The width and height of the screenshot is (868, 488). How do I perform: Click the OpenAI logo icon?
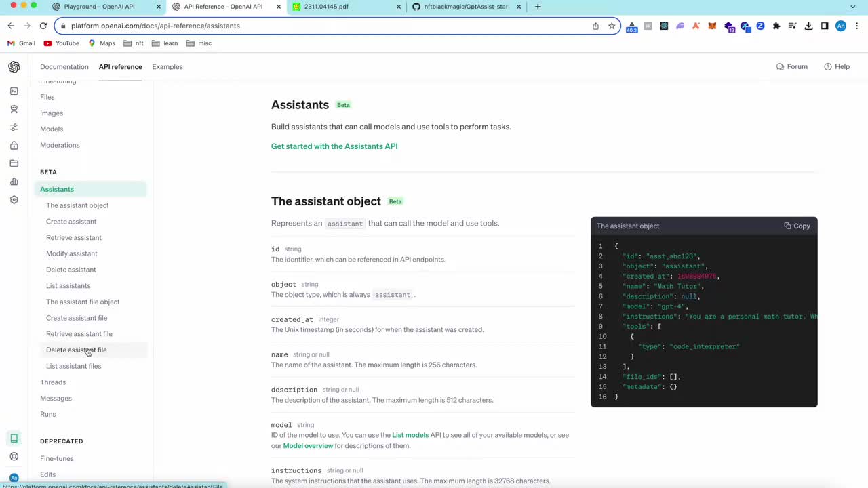14,67
